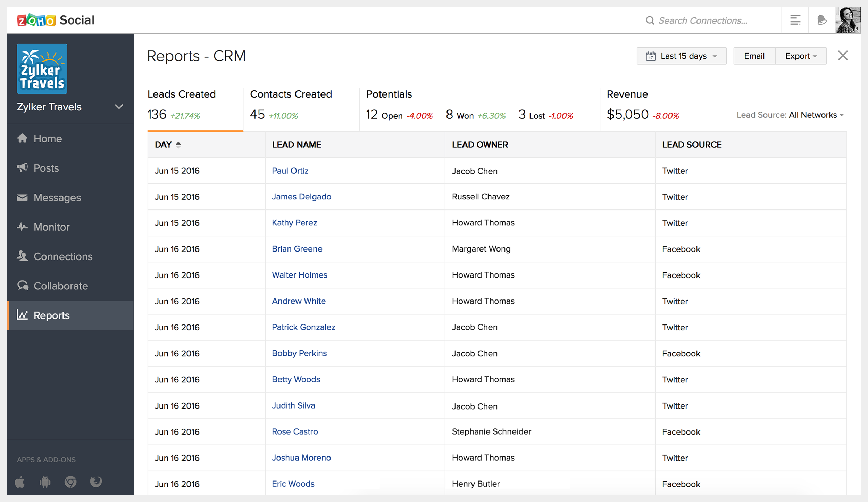Click the Apple app icon
This screenshot has width=868, height=502.
click(20, 482)
